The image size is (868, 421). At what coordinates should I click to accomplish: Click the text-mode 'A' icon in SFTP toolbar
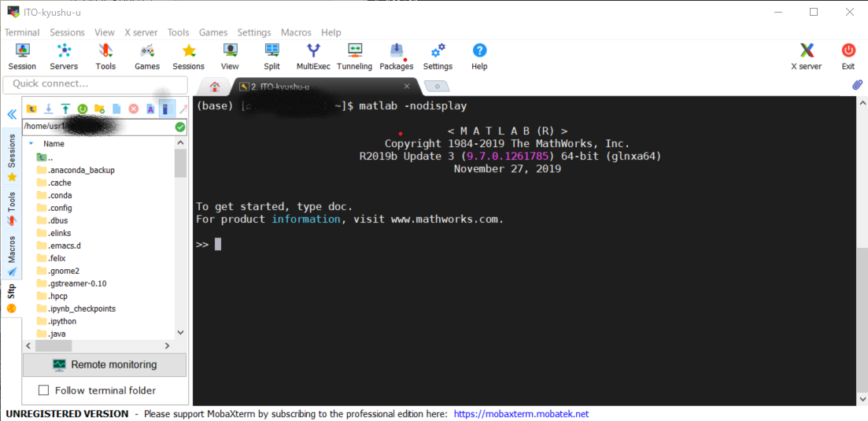(x=150, y=109)
